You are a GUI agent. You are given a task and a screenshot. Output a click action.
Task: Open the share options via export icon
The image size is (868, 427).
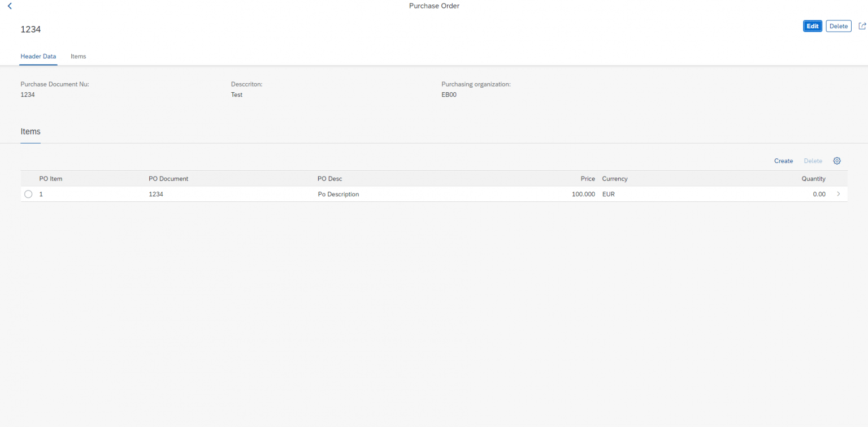862,25
